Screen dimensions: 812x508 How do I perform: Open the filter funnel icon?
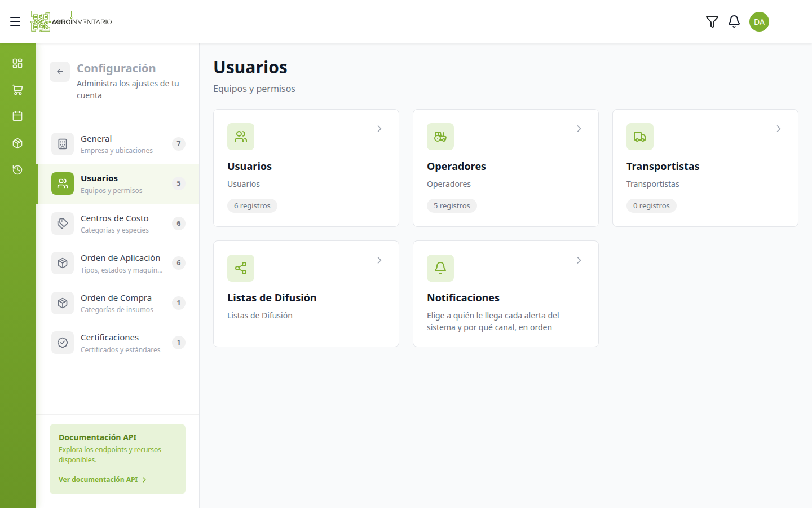pyautogui.click(x=712, y=21)
